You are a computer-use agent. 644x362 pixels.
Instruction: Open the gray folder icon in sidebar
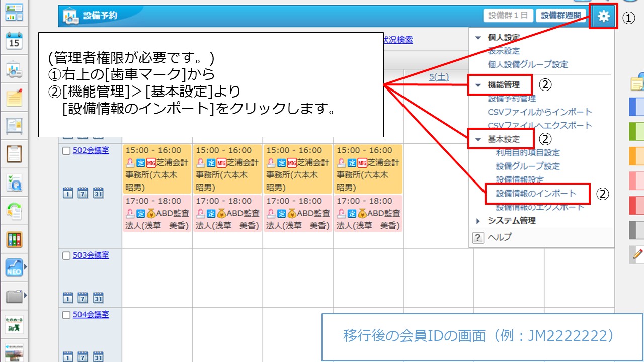pos(14,296)
